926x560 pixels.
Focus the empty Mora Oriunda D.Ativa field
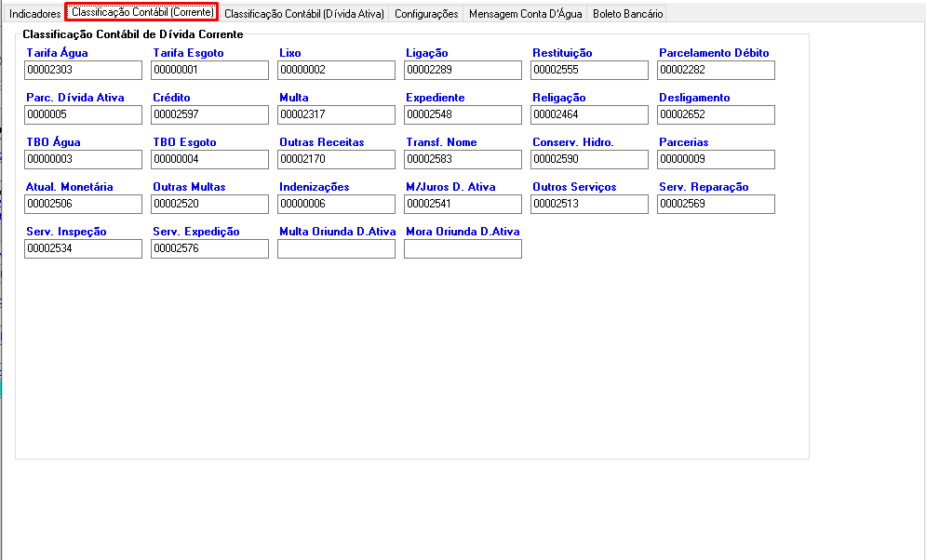click(x=463, y=249)
